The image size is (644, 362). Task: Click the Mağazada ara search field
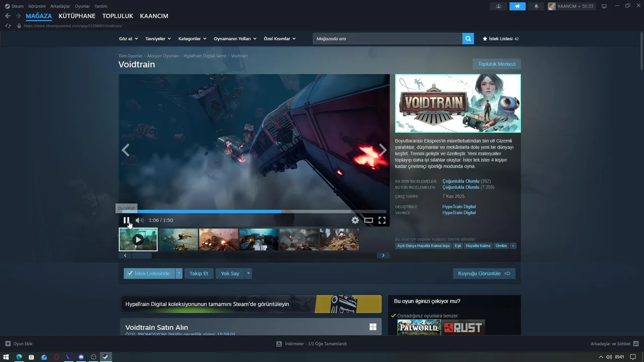pos(387,39)
